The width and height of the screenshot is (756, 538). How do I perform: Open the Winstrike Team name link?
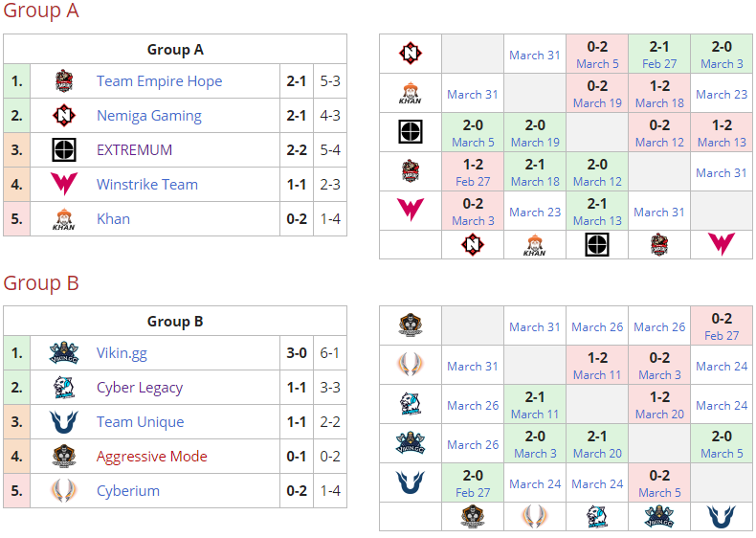pyautogui.click(x=146, y=185)
